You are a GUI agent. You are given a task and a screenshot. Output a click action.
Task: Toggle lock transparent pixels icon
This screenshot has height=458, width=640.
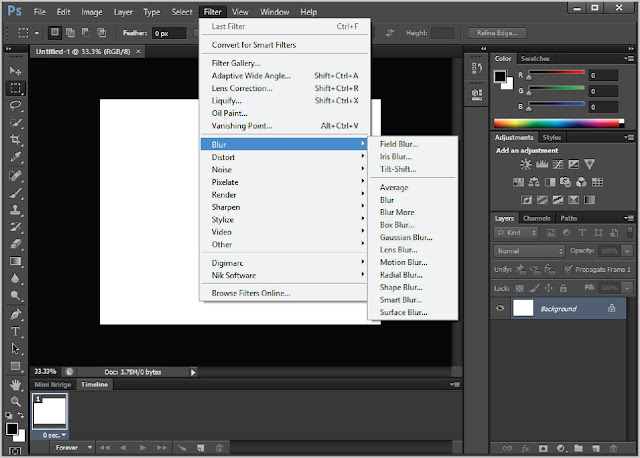(x=519, y=288)
